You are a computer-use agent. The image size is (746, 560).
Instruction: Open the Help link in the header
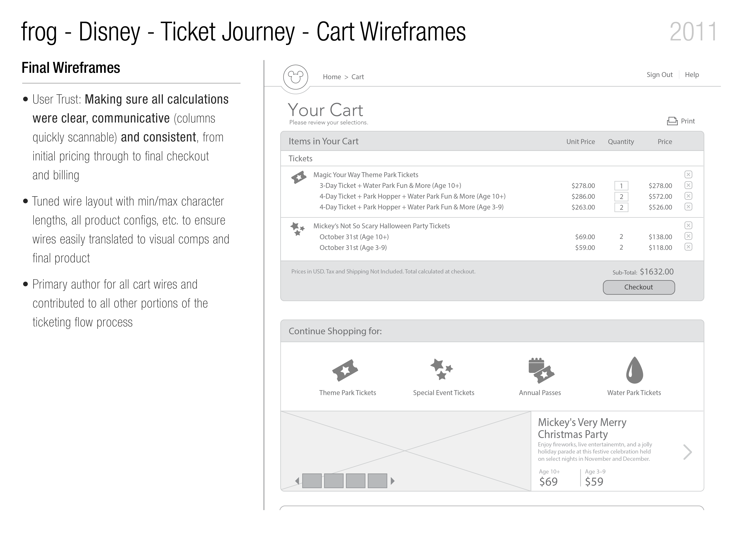tap(692, 75)
